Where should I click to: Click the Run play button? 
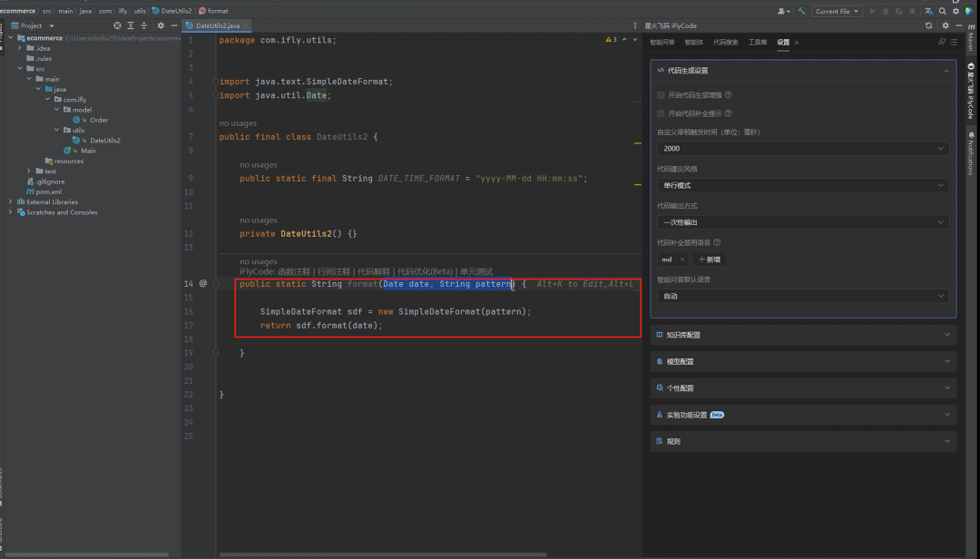tap(873, 11)
